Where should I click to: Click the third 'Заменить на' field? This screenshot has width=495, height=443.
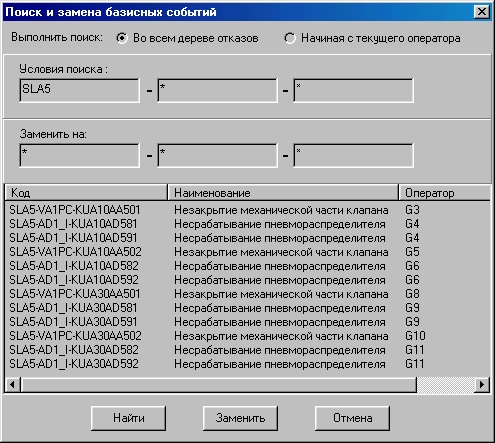click(x=353, y=155)
